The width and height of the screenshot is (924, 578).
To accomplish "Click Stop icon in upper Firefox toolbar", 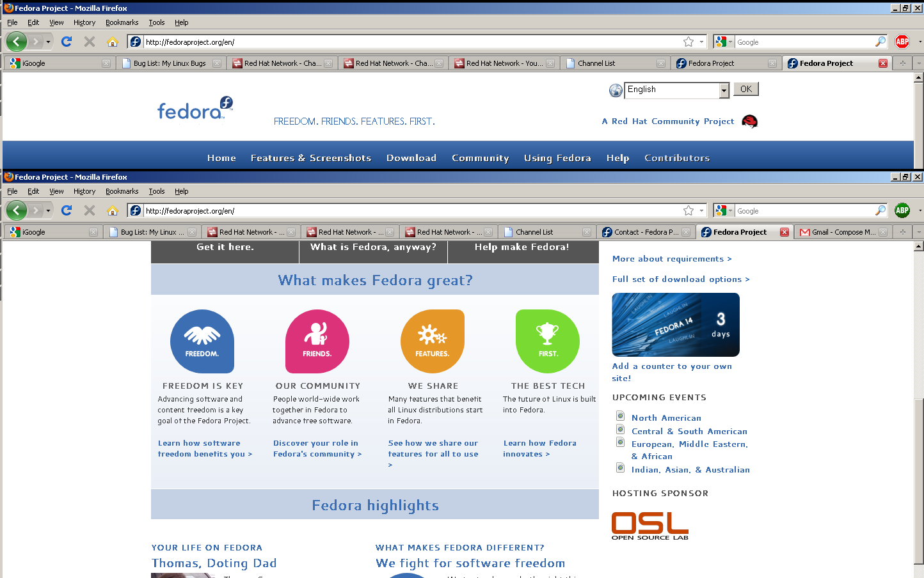I will click(90, 42).
